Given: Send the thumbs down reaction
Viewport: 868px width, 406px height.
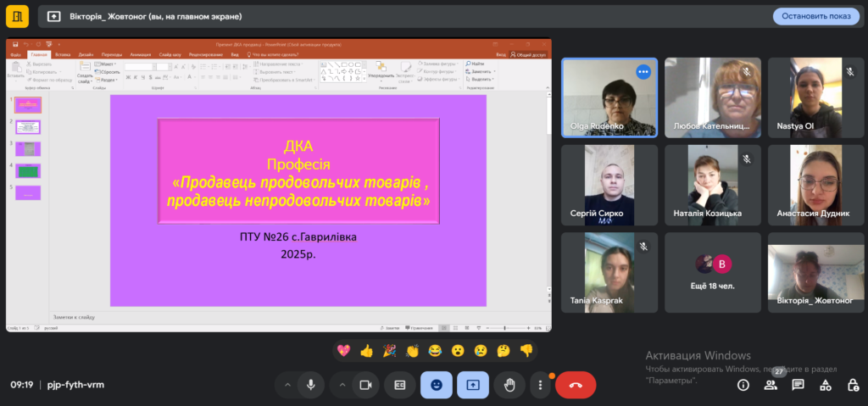Looking at the screenshot, I should 526,350.
